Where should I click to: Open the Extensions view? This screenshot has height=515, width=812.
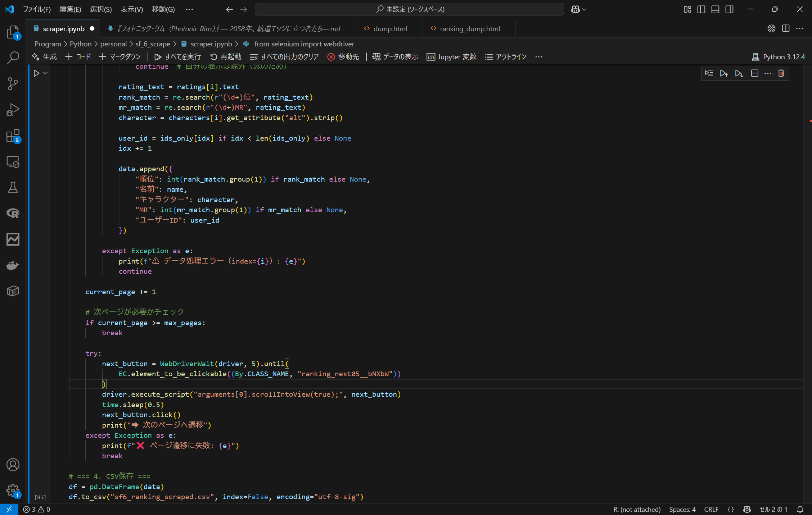pyautogui.click(x=13, y=136)
